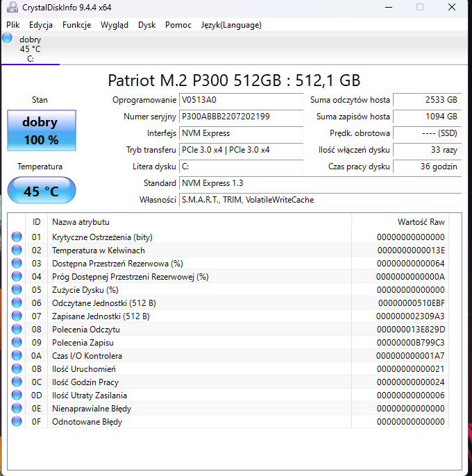This screenshot has height=476, width=472.
Task: Click the Litera dysku field C:
Action: point(241,167)
